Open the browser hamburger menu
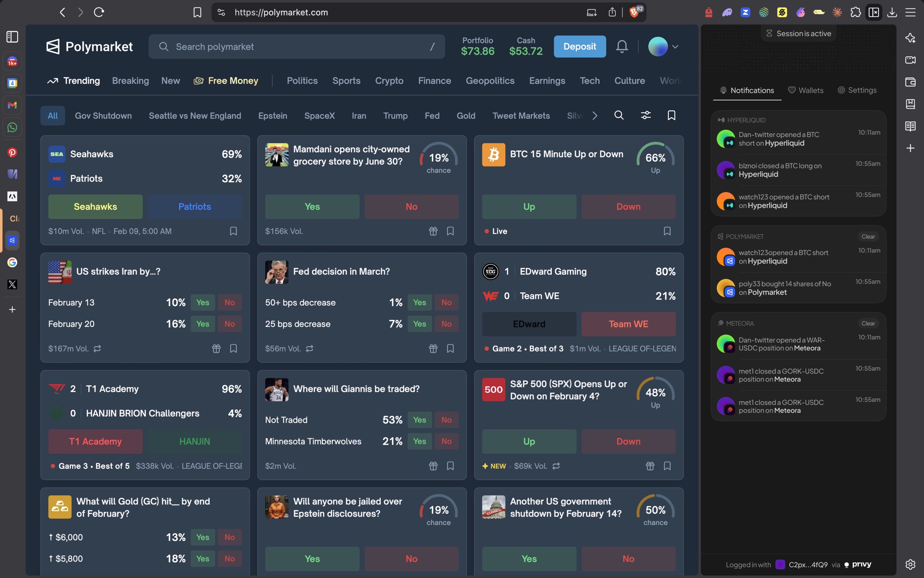924x578 pixels. (910, 12)
